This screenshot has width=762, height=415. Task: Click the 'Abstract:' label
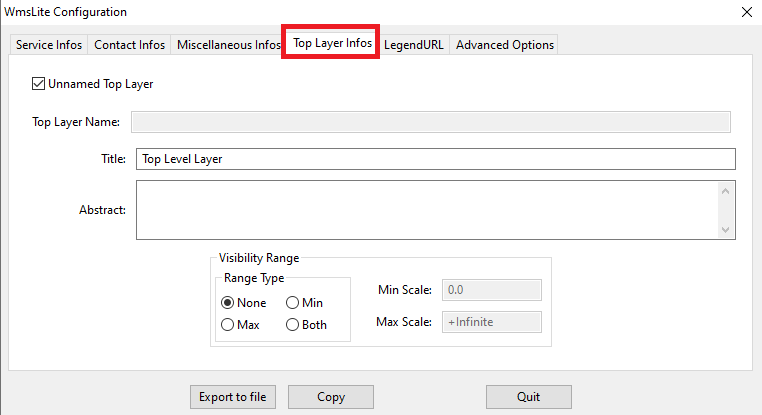(x=103, y=210)
